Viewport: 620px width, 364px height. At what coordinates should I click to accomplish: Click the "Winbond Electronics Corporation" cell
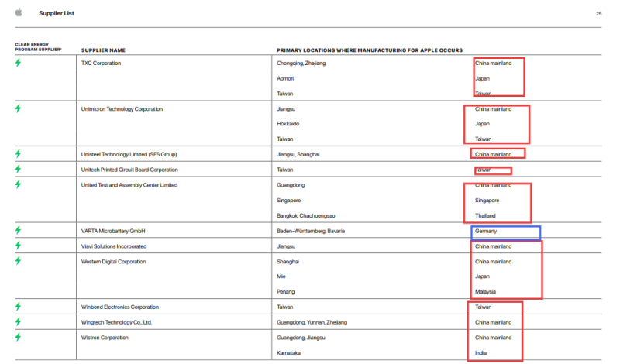120,307
